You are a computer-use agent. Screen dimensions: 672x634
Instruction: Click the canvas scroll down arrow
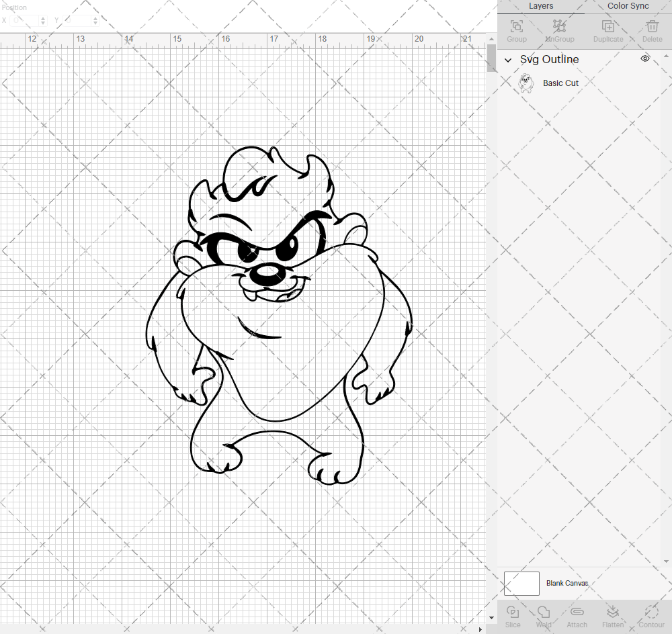[492, 618]
